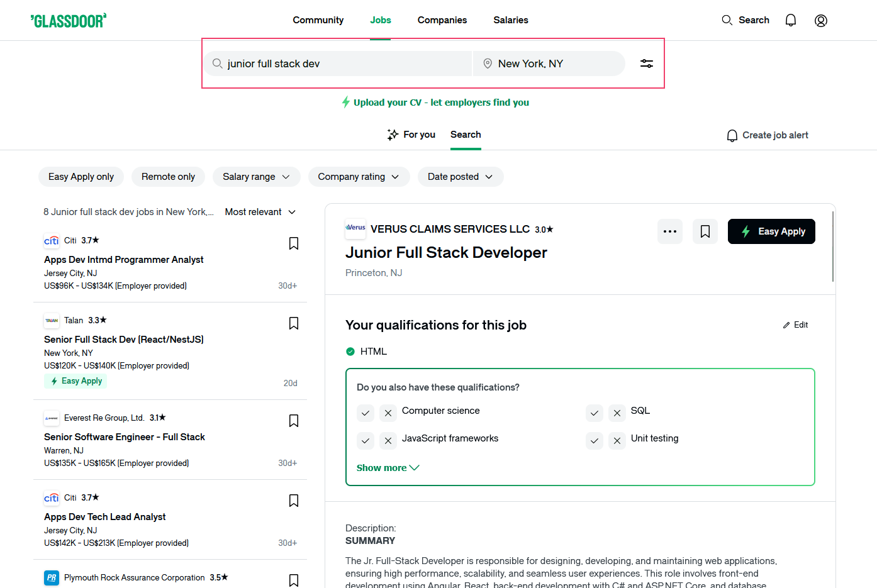Click the green bolt Upload CV icon
Viewport: 877px width, 588px height.
(x=345, y=102)
